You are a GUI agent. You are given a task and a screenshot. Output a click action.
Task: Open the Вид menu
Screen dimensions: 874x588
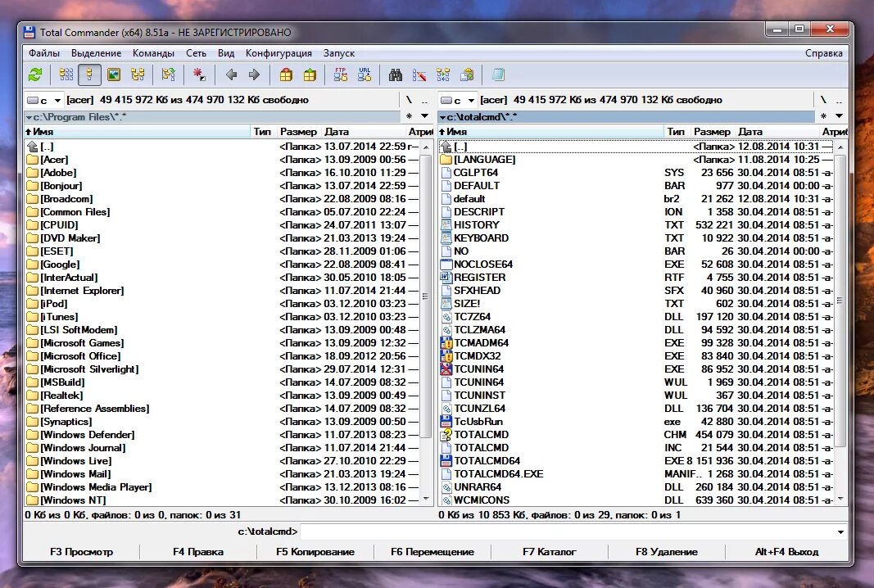click(226, 53)
